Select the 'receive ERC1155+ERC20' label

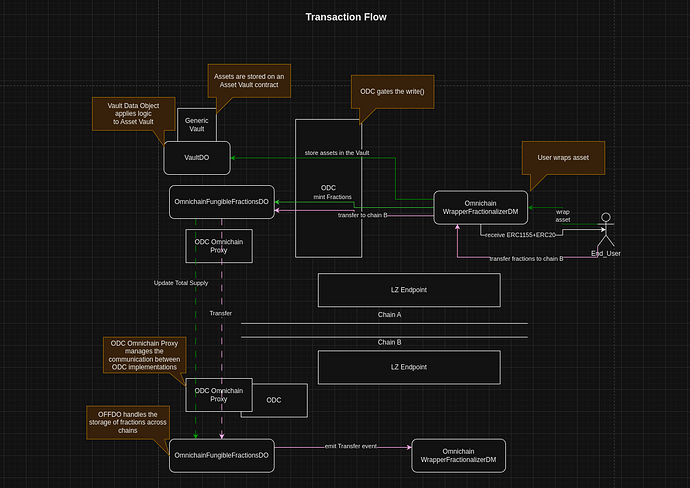(520, 235)
